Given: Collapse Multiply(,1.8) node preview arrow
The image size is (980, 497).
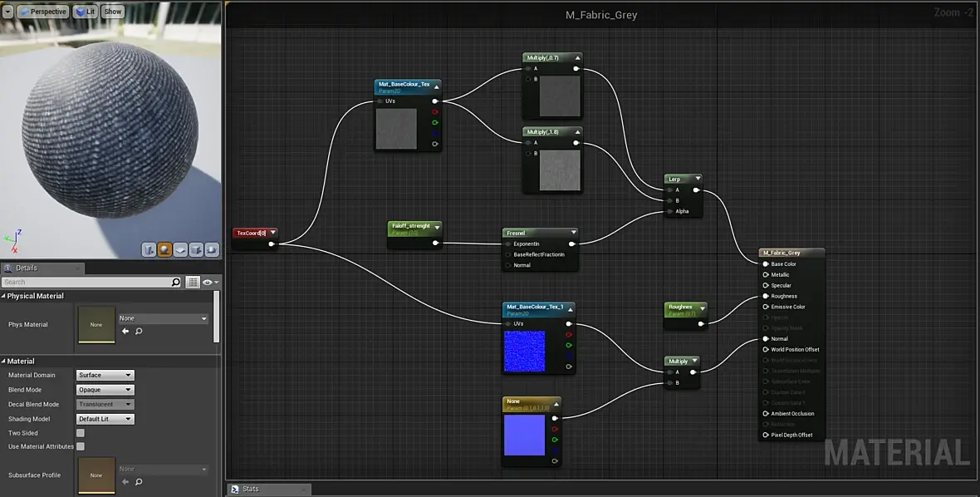Looking at the screenshot, I should pyautogui.click(x=577, y=132).
